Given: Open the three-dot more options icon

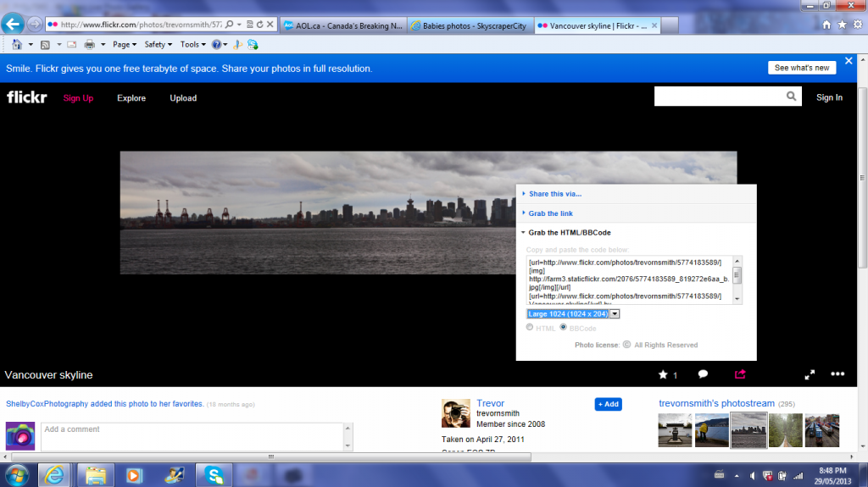Looking at the screenshot, I should click(x=837, y=374).
